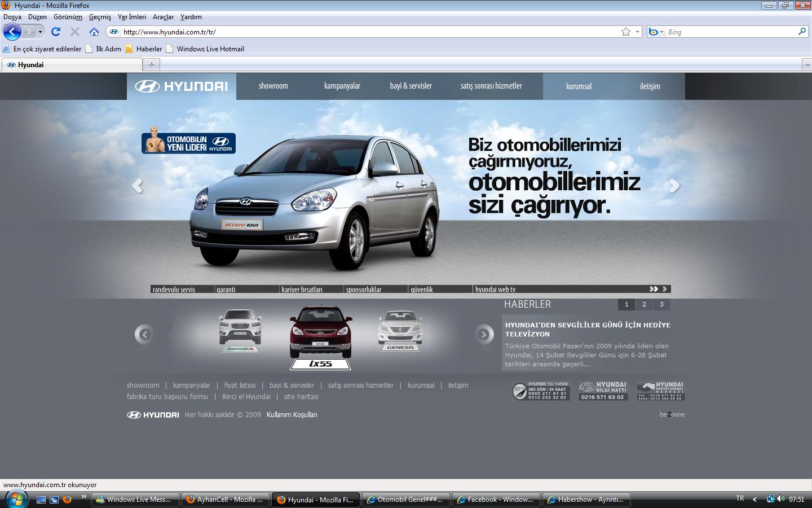Click the stop loading X icon
Viewport: 812px width, 508px height.
(75, 32)
